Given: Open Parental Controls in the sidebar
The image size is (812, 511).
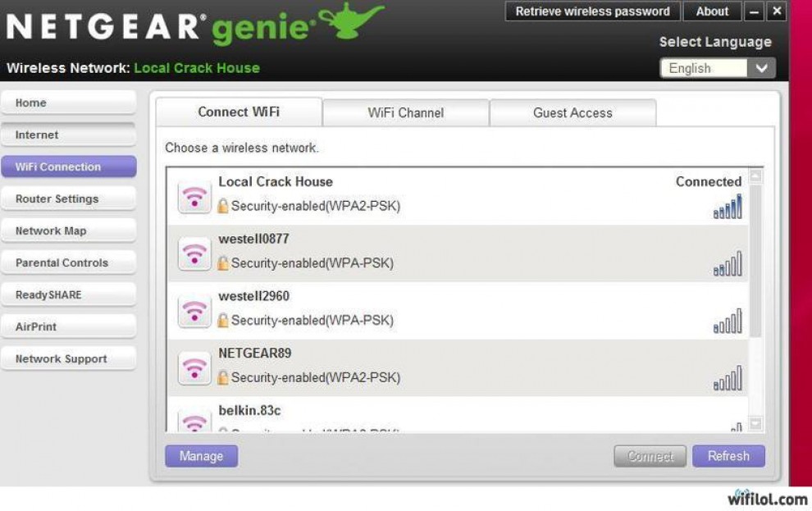Looking at the screenshot, I should tap(69, 262).
